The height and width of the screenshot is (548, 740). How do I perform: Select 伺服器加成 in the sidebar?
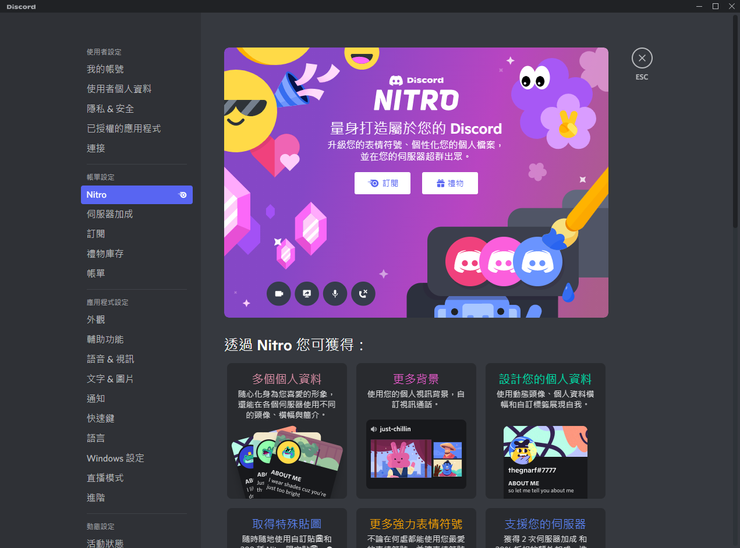(x=109, y=214)
